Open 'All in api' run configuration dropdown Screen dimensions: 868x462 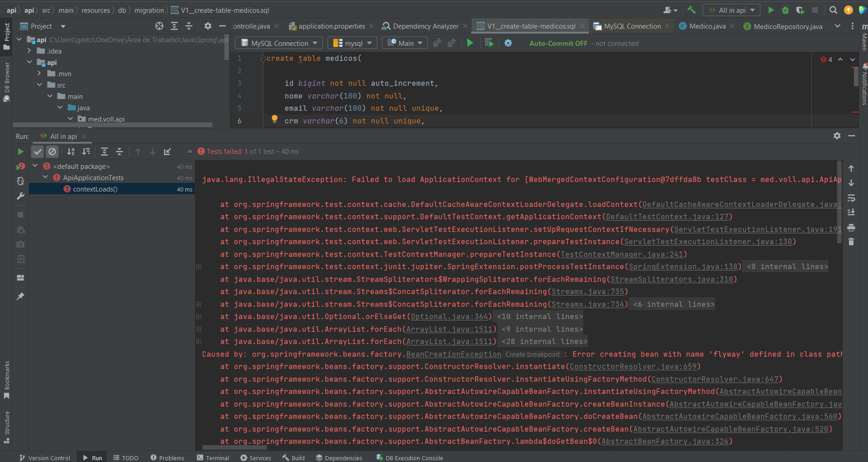(x=731, y=10)
